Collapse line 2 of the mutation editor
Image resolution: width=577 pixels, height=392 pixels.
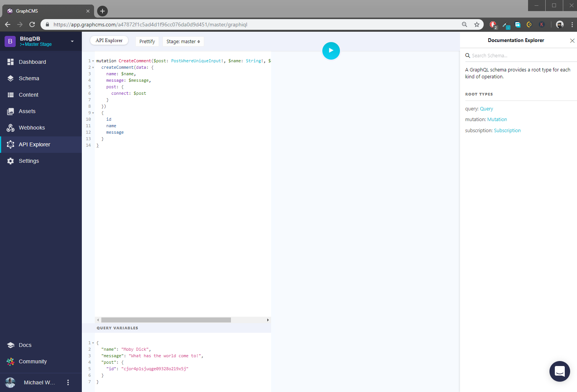coord(92,67)
